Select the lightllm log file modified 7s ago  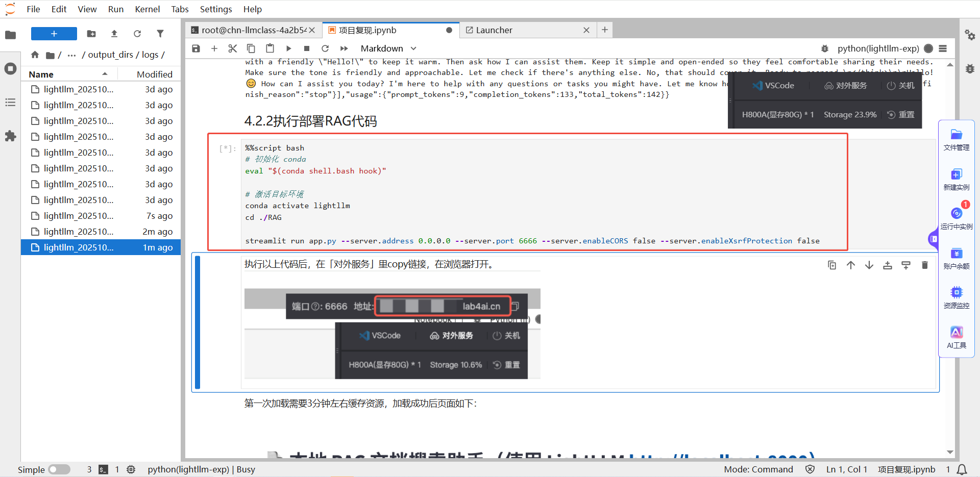tap(101, 216)
